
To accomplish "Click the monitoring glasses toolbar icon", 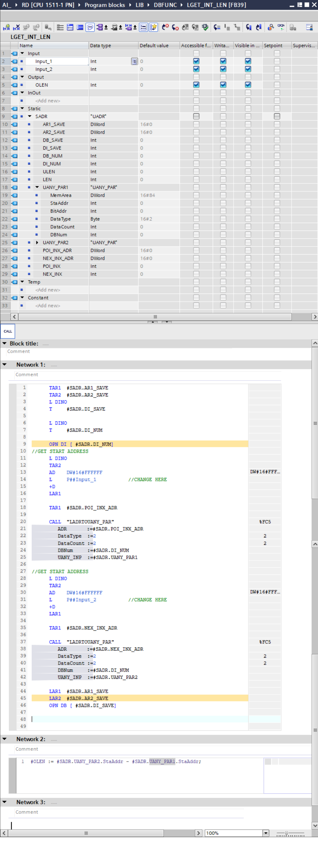I will [281, 27].
